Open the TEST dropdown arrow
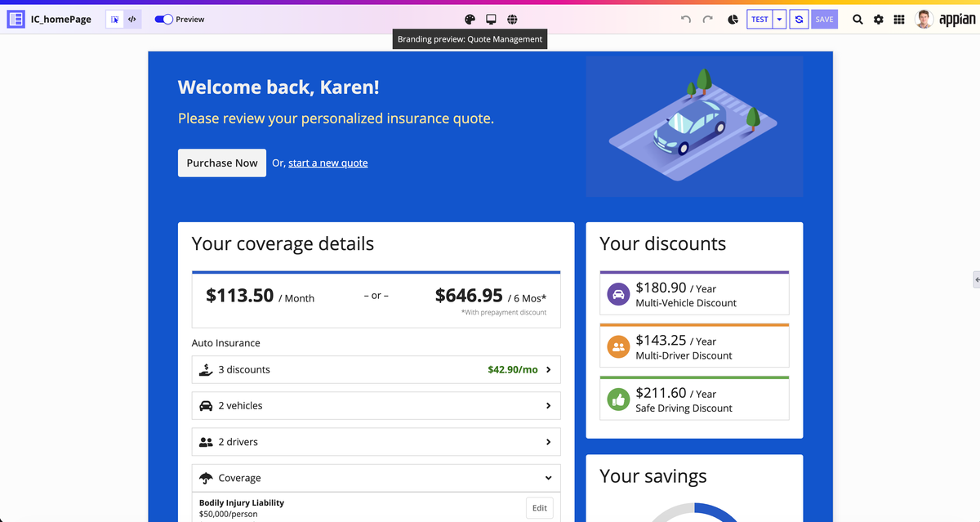This screenshot has width=980, height=522. (x=779, y=20)
